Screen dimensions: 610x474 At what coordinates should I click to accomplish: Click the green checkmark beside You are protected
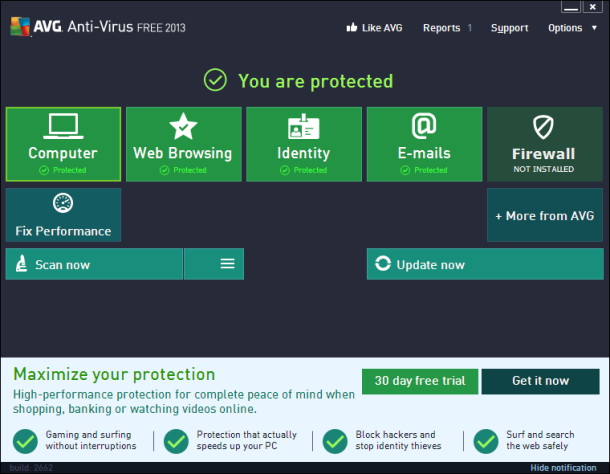(214, 80)
